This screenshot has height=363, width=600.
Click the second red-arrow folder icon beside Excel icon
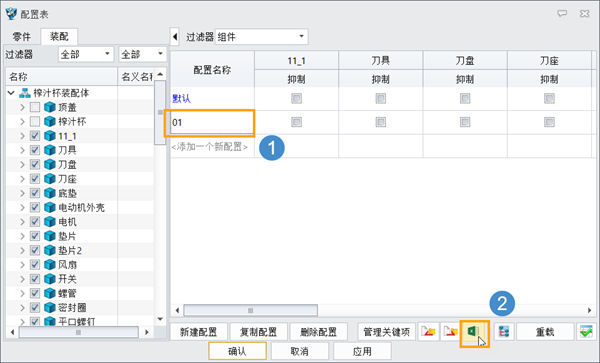(450, 332)
